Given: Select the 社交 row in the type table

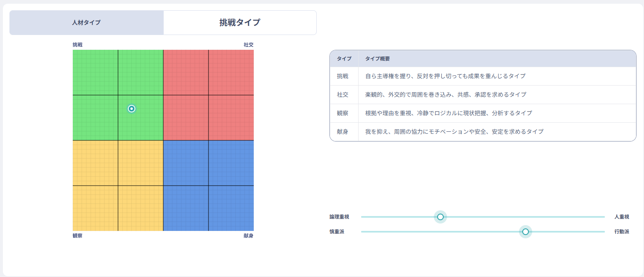Looking at the screenshot, I should (x=483, y=95).
